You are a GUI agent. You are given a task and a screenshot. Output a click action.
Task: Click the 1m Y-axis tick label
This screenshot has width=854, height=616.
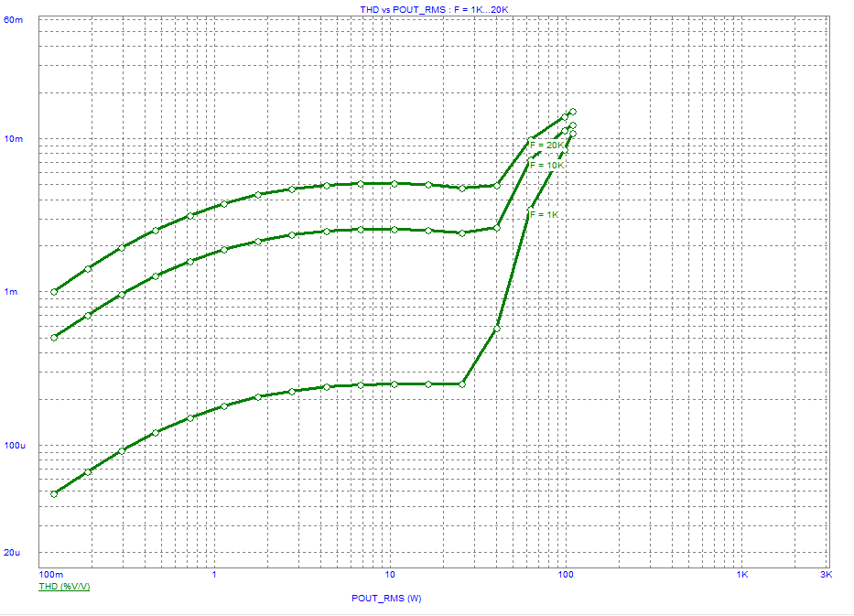(11, 292)
